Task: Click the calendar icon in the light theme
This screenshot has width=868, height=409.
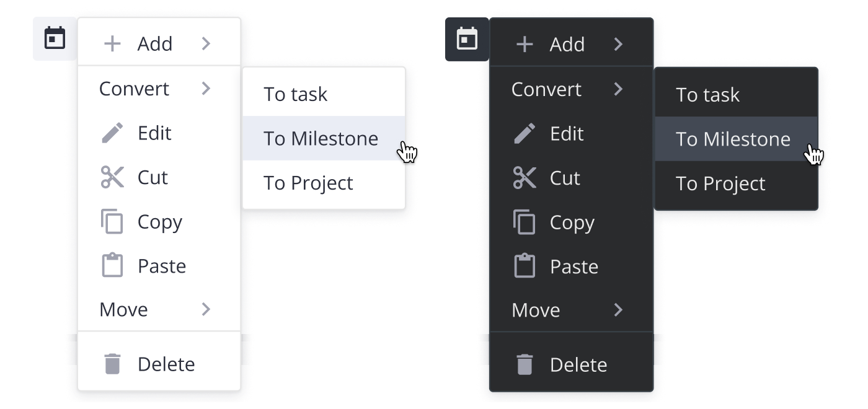Action: 56,37
